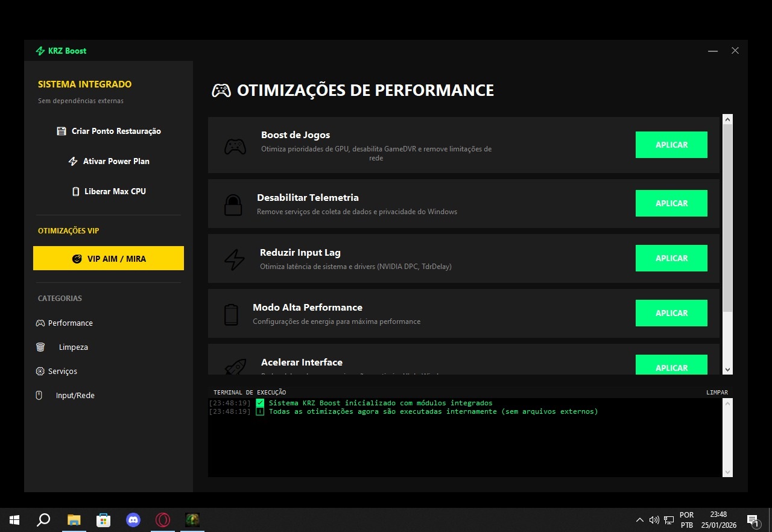Open Discord from the taskbar
The height and width of the screenshot is (532, 772).
[x=133, y=519]
